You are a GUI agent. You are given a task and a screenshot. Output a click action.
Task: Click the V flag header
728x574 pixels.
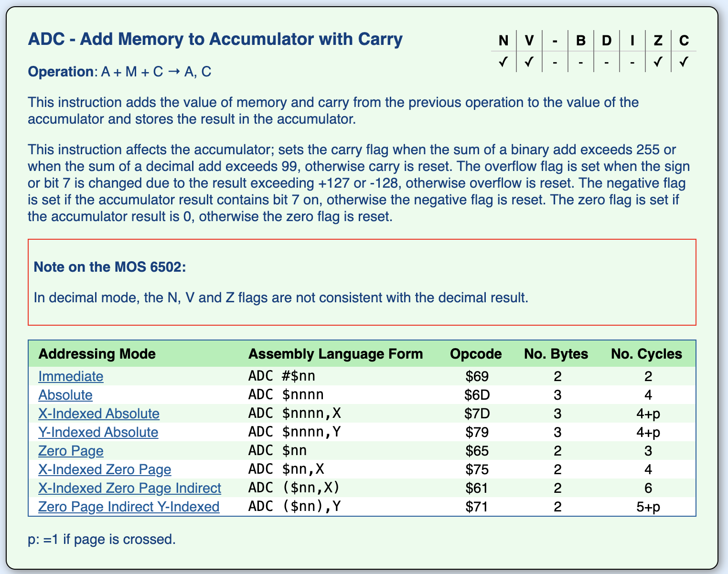(529, 41)
